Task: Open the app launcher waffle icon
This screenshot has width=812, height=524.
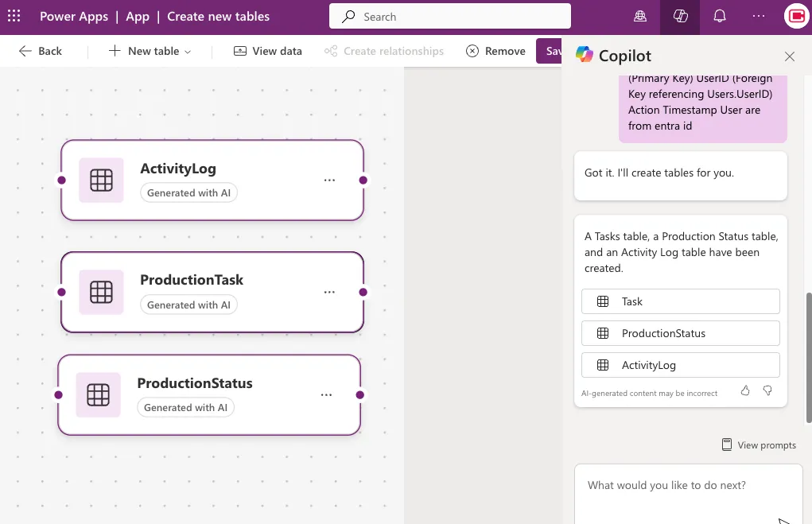Action: [14, 17]
